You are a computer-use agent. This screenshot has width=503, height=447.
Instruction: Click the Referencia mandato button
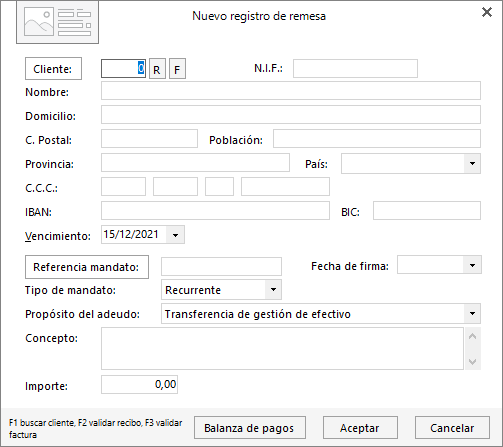(x=87, y=267)
